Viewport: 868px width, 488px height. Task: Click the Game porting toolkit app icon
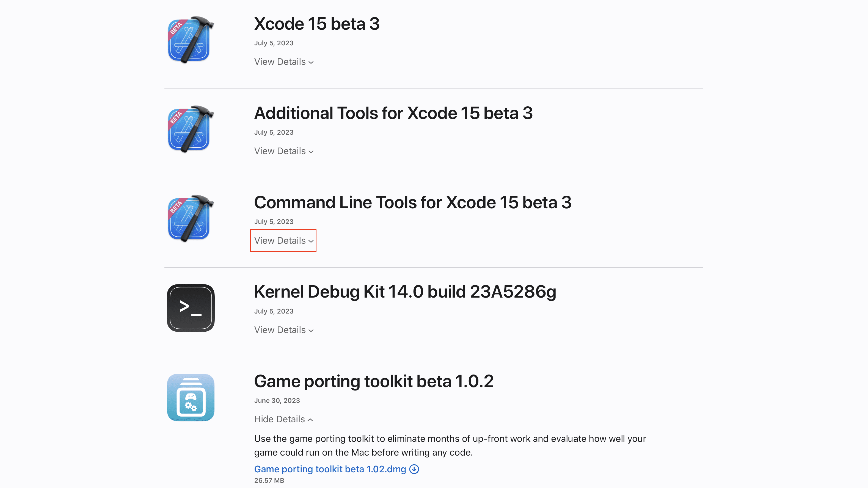pyautogui.click(x=191, y=397)
